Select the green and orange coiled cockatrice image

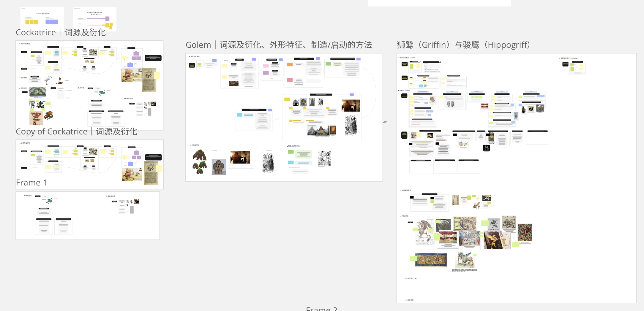click(x=49, y=115)
